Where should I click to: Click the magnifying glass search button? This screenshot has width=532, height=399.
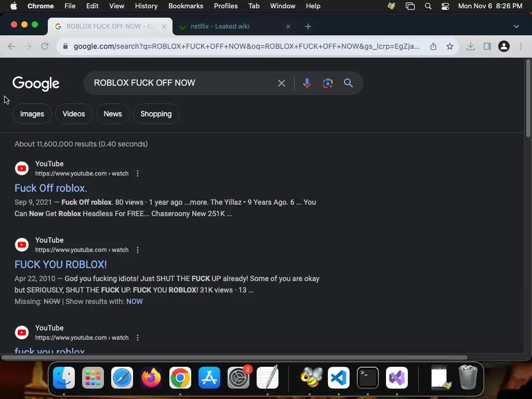click(x=348, y=83)
